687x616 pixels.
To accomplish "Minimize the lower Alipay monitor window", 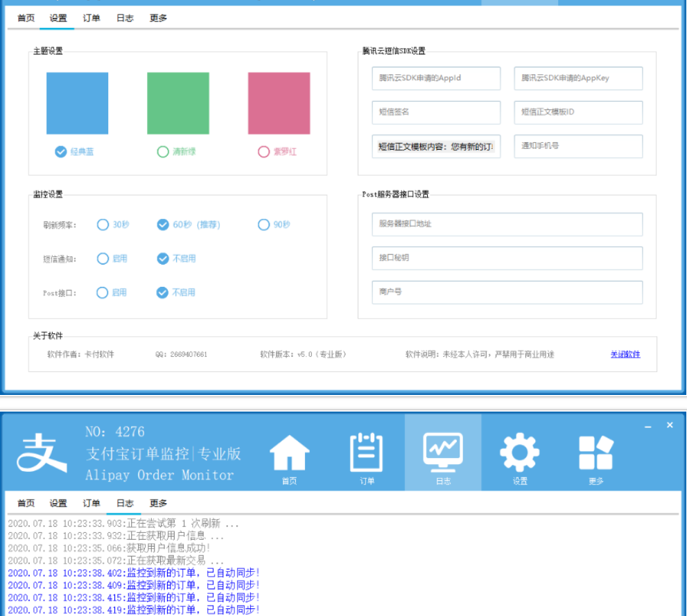I will 648,426.
